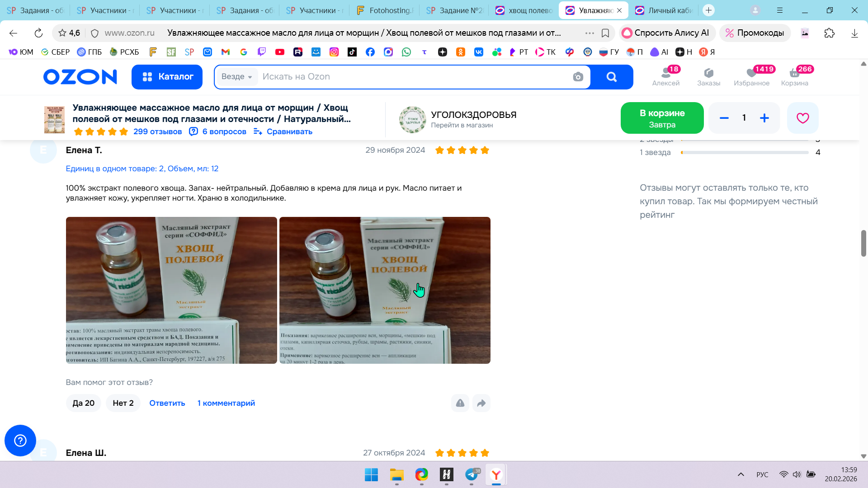Image resolution: width=868 pixels, height=488 pixels.
Task: Click Ответить under the review
Action: [167, 403]
